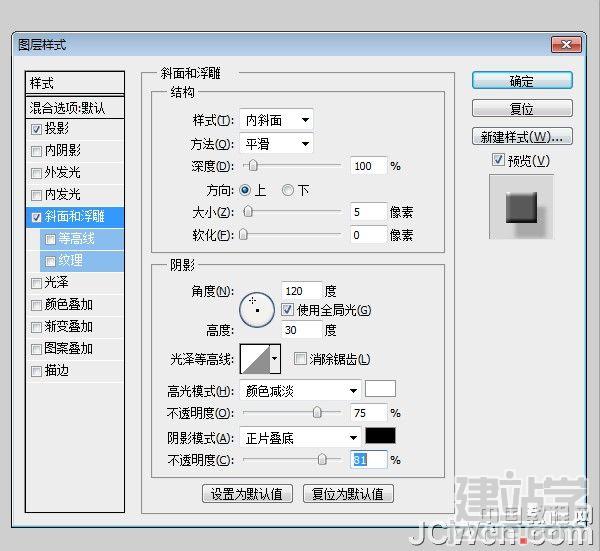
Task: Tick the 渐变叠加 gradient overlay checkbox
Action: click(x=36, y=327)
